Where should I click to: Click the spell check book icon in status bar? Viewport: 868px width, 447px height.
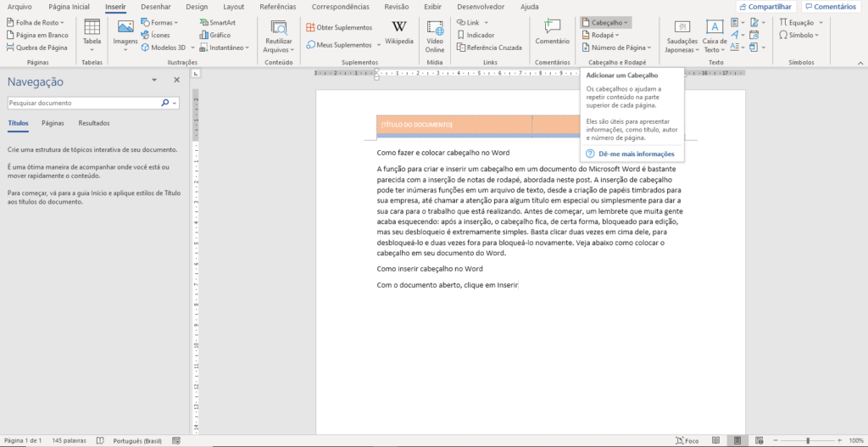click(100, 441)
